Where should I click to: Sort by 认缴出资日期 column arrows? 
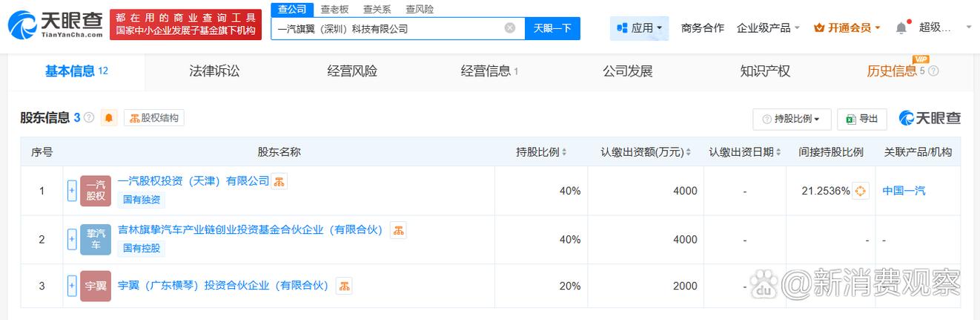778,152
